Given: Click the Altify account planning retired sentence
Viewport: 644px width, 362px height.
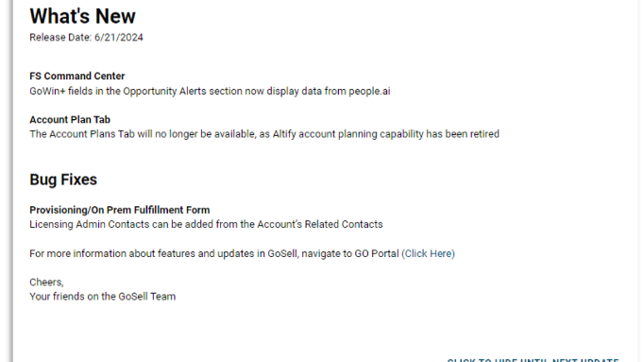Looking at the screenshot, I should pos(264,134).
